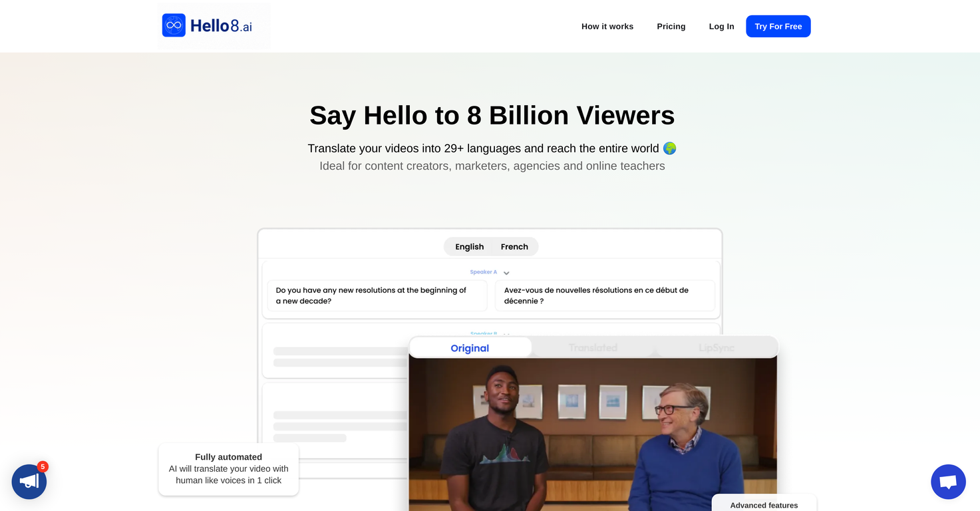This screenshot has width=980, height=511.
Task: Click the interview video preview
Action: pyautogui.click(x=592, y=432)
